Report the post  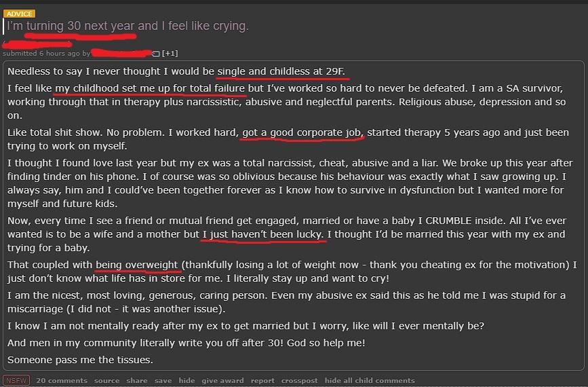[262, 381]
